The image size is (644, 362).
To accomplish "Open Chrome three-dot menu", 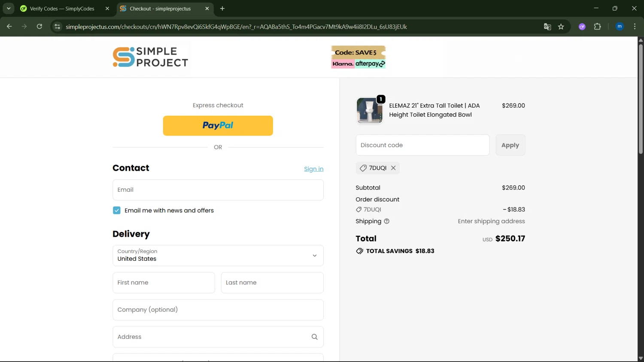I will (x=635, y=27).
